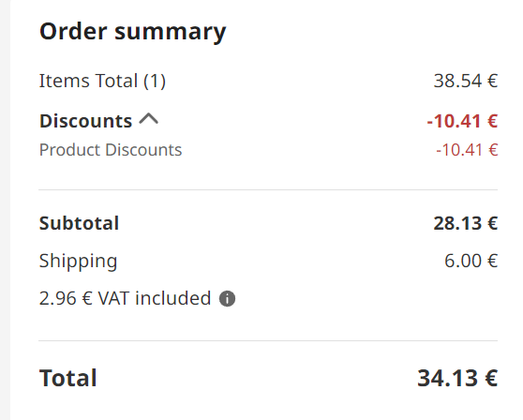The height and width of the screenshot is (420, 523).
Task: Click the gray strip left of the panel
Action: coord(5,210)
